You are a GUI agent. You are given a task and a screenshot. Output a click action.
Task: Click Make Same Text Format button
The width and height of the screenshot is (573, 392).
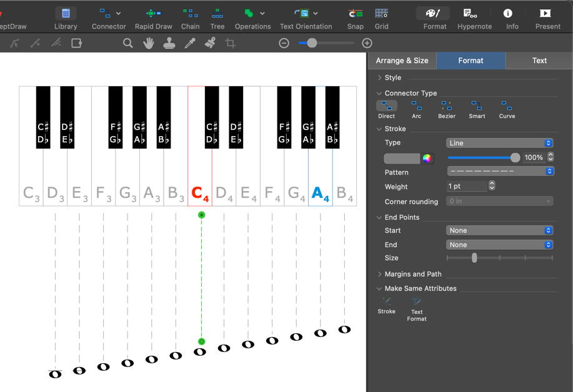(417, 310)
